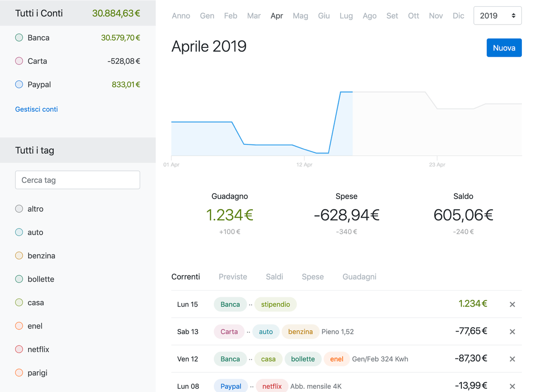537x392 pixels.
Task: Click Paypal pill in Lun 08 row
Action: click(x=231, y=386)
